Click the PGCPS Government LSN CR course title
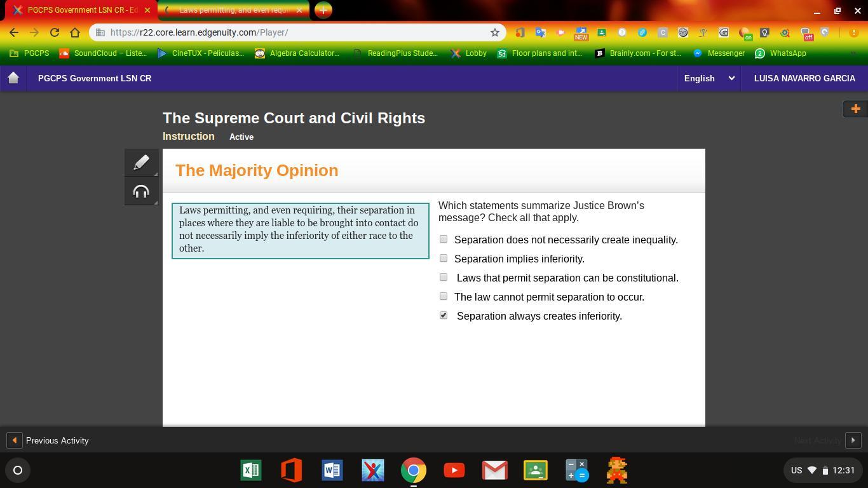 (95, 78)
